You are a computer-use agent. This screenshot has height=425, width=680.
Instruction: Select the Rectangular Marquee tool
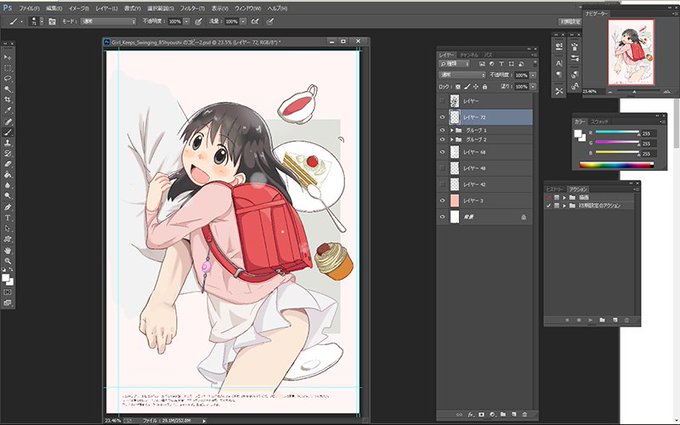pyautogui.click(x=7, y=68)
